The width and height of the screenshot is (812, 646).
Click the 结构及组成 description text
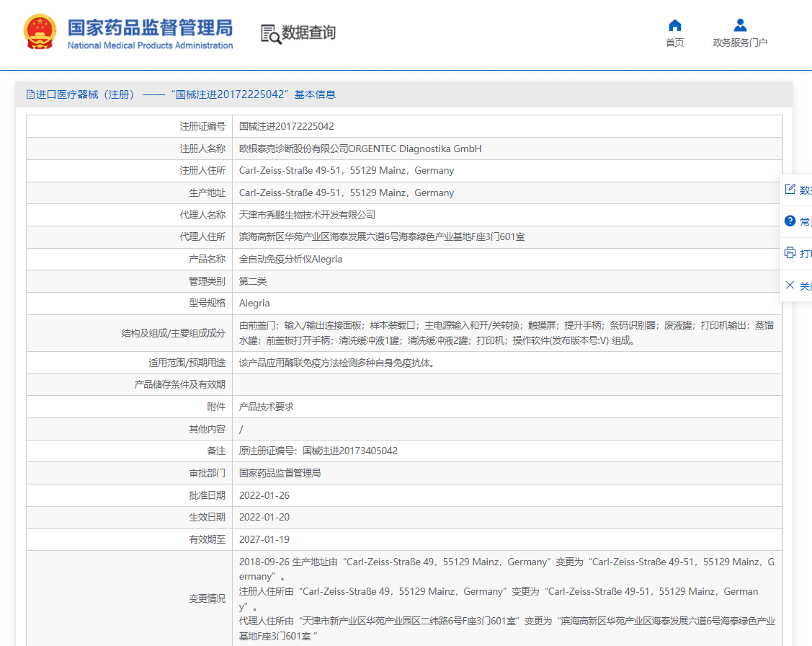click(x=507, y=333)
